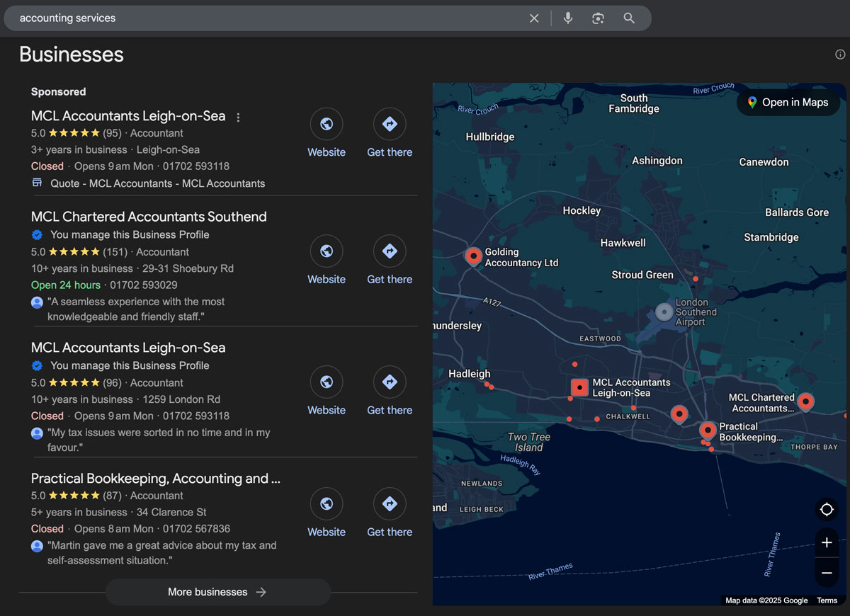Click the Canewdon label on the map
850x616 pixels.
(x=764, y=162)
